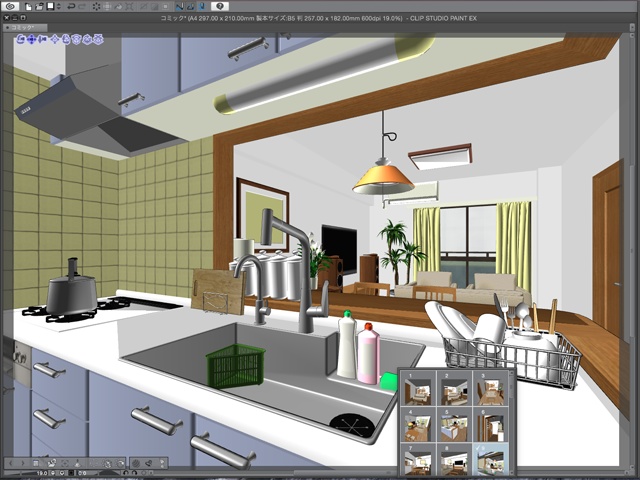
Task: Select camera rotate manipulator icon
Action: (x=21, y=39)
